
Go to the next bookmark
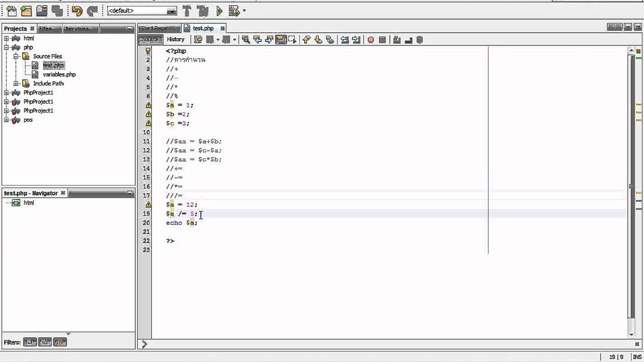pos(318,40)
